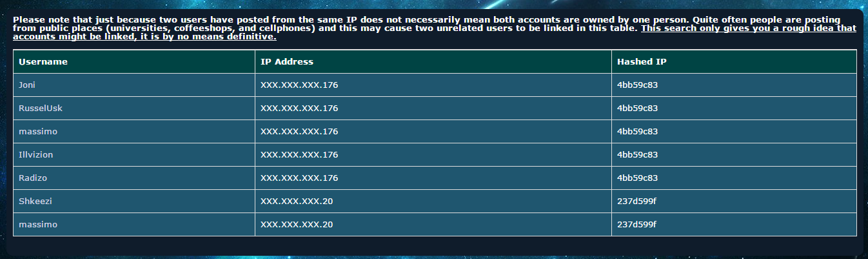
Task: Click massimo with IP ending .176
Action: point(38,132)
